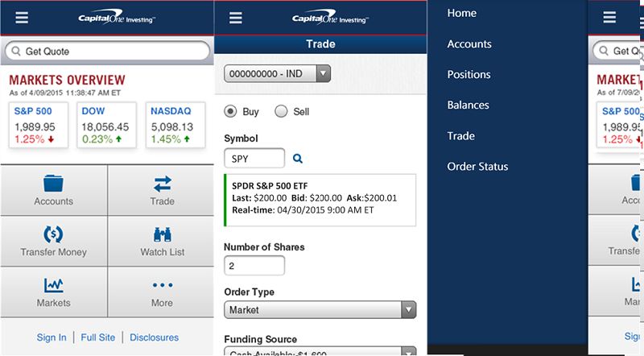Open account dropdown 000000000 - IND

click(x=277, y=73)
